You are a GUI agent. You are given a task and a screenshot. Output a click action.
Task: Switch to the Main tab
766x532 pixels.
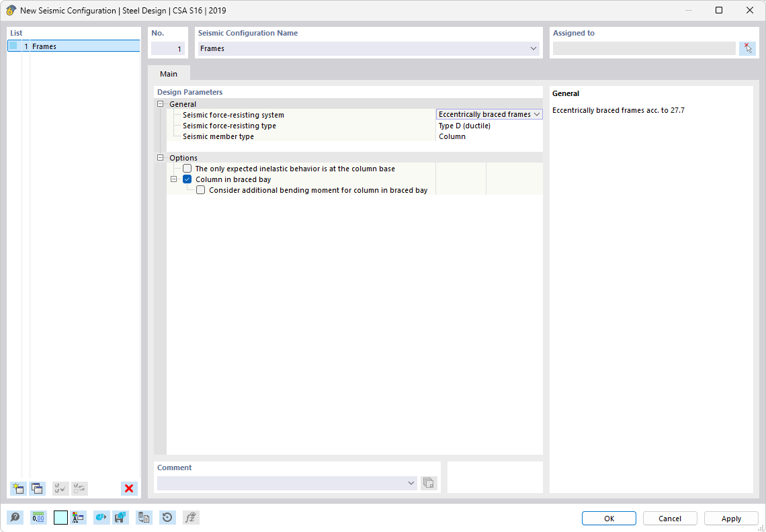[169, 73]
